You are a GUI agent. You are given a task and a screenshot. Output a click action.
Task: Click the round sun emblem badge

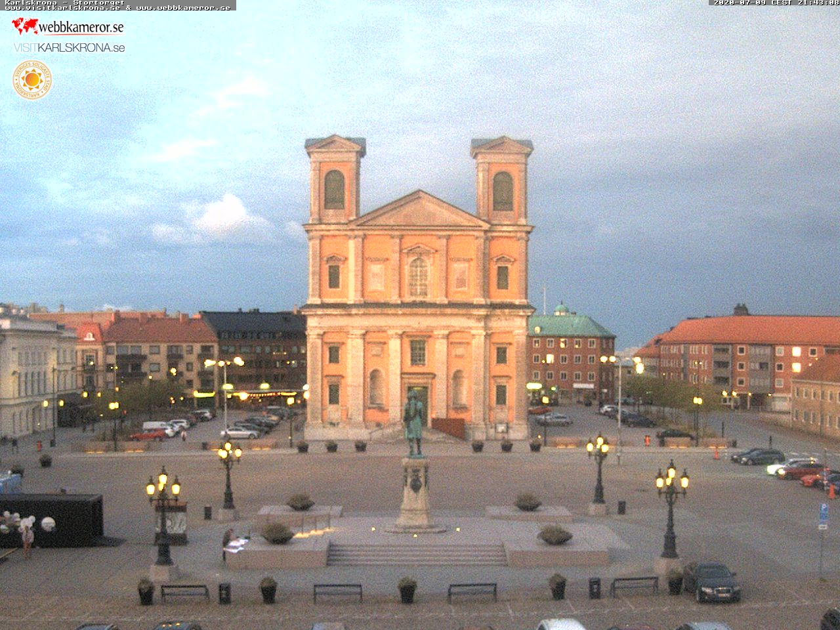click(x=32, y=80)
